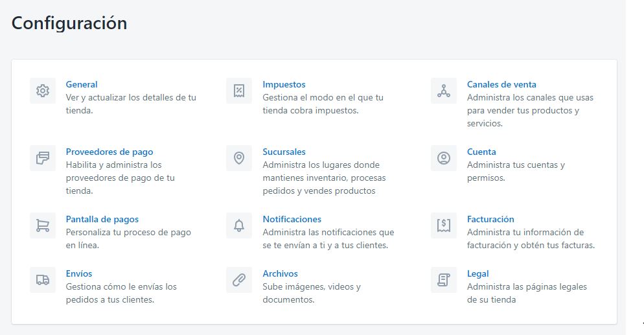The image size is (644, 335).
Task: Select the Sucursales link
Action: 284,152
